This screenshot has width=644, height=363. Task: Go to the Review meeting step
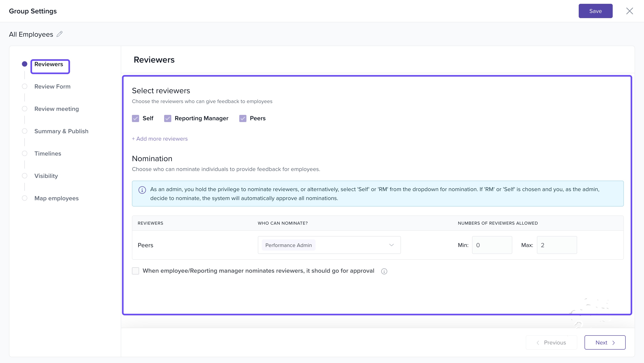tap(57, 109)
